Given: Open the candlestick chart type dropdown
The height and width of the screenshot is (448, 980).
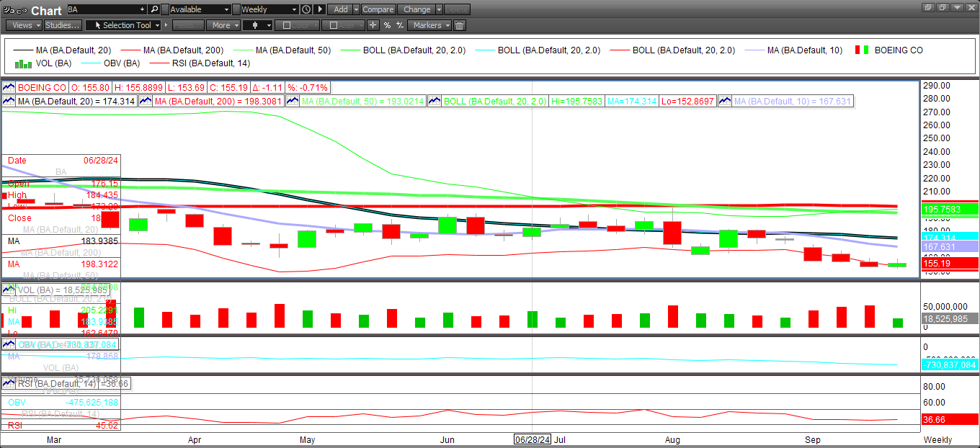Looking at the screenshot, I should 257,25.
